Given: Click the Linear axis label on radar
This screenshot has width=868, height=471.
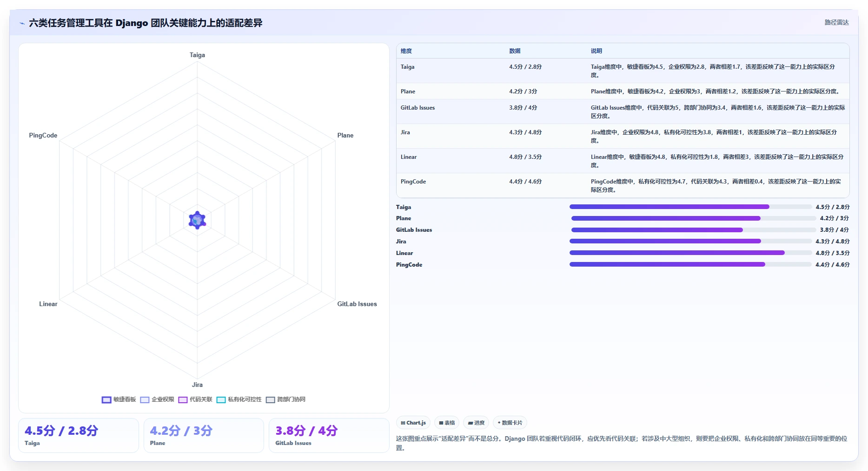Looking at the screenshot, I should tap(48, 304).
